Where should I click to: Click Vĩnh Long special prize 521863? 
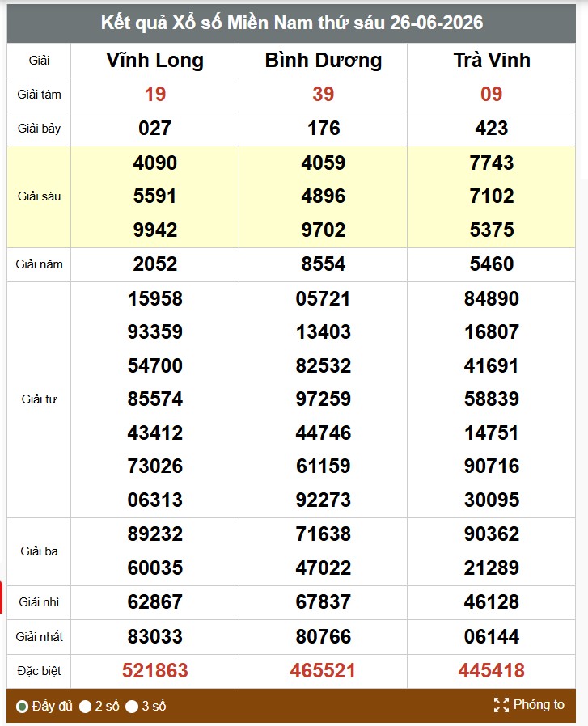(154, 670)
